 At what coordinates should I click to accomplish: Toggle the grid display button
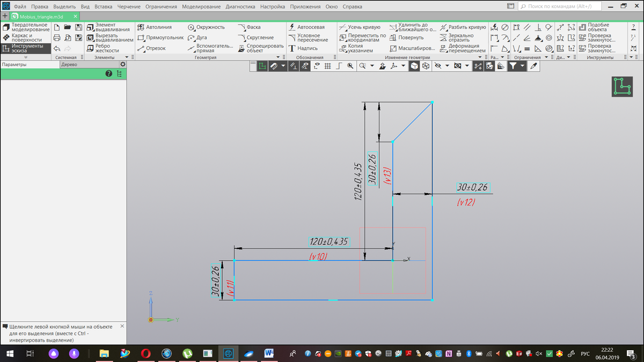[x=327, y=66]
